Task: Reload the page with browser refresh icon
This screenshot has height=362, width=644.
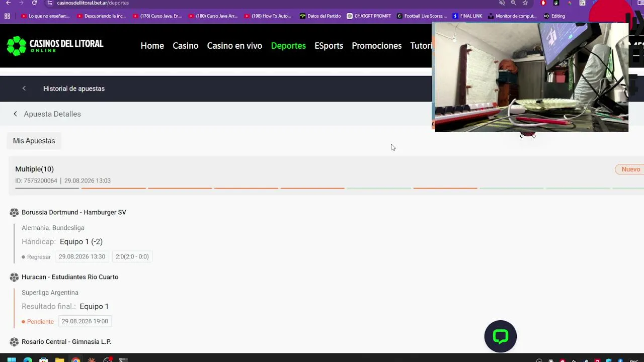Action: tap(34, 3)
